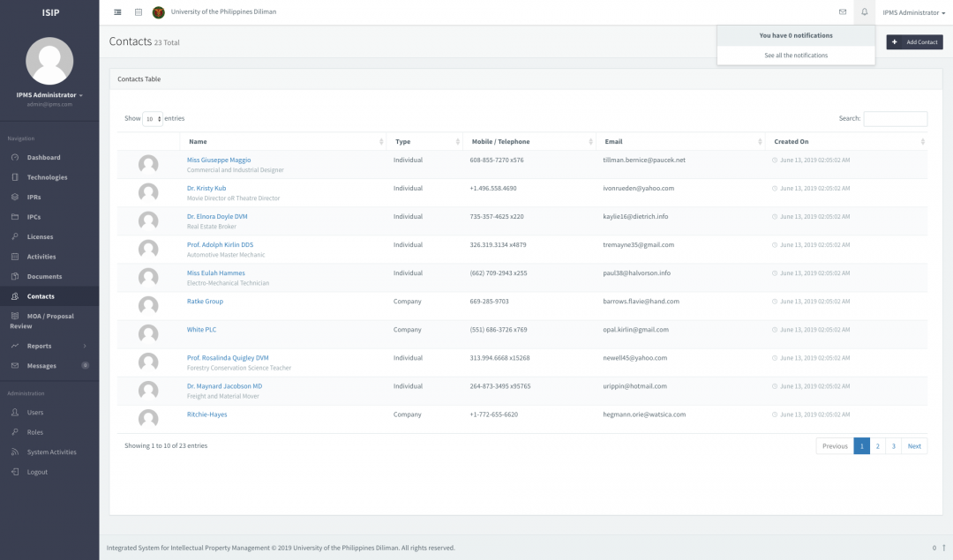Go to page 2 of contacts
The height and width of the screenshot is (560, 953).
878,446
